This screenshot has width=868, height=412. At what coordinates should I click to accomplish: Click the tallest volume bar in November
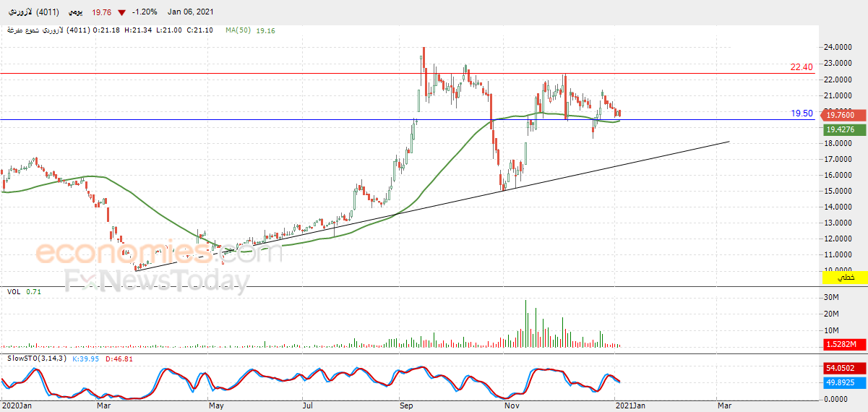coord(525,324)
